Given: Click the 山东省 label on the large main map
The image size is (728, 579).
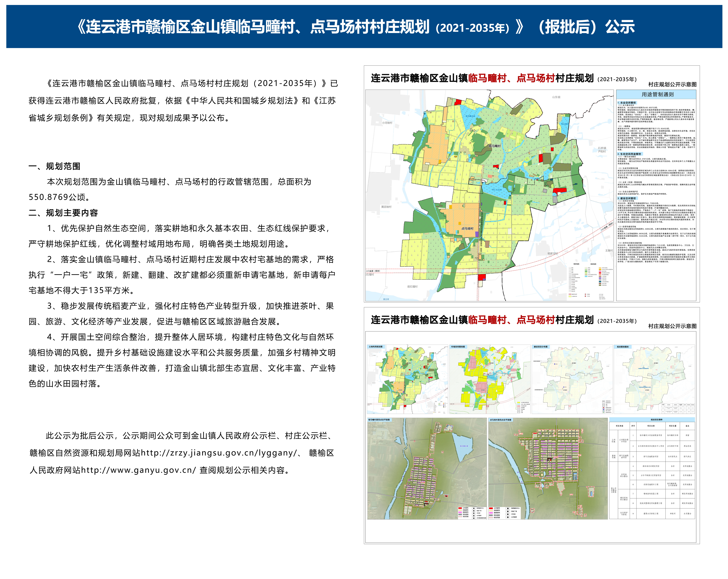Looking at the screenshot, I should point(556,97).
